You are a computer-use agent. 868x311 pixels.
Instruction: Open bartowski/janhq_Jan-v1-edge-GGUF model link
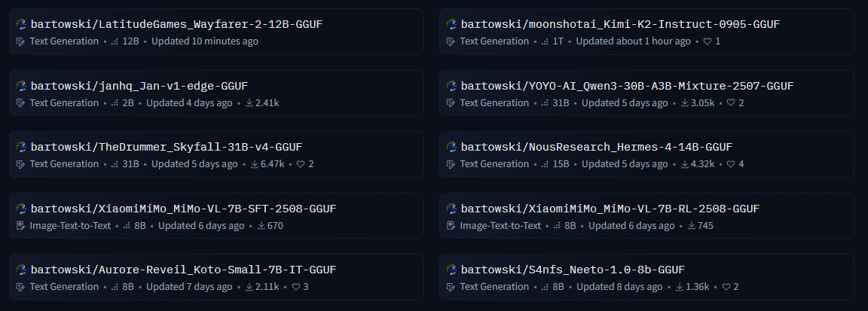[139, 86]
